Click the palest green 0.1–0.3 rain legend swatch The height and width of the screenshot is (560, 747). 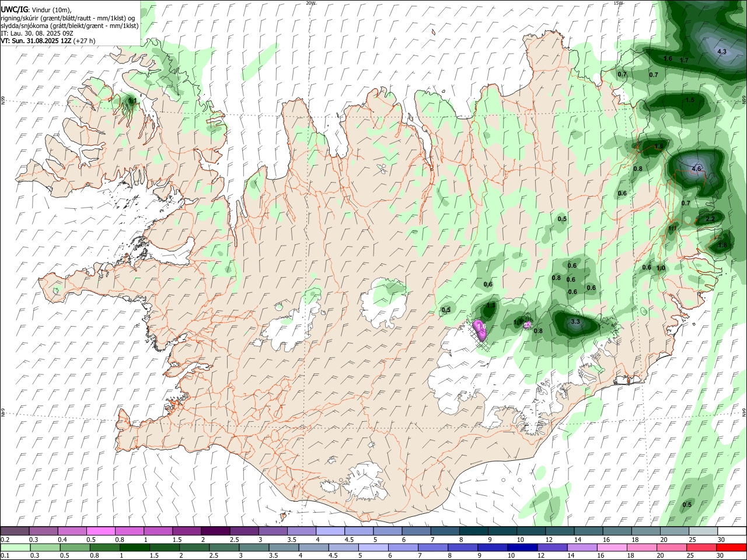point(15,547)
